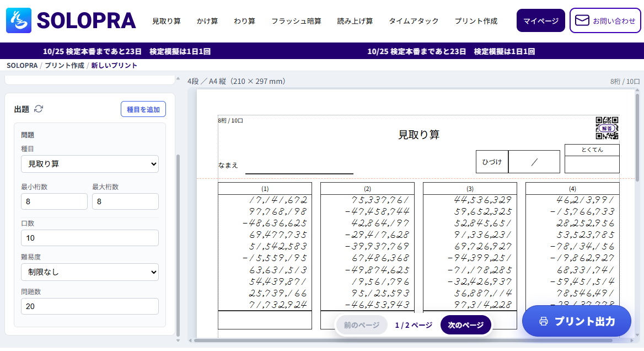Screen dimensions: 644x351
Task: Click the SOLOPRA logo icon
Action: (x=19, y=20)
